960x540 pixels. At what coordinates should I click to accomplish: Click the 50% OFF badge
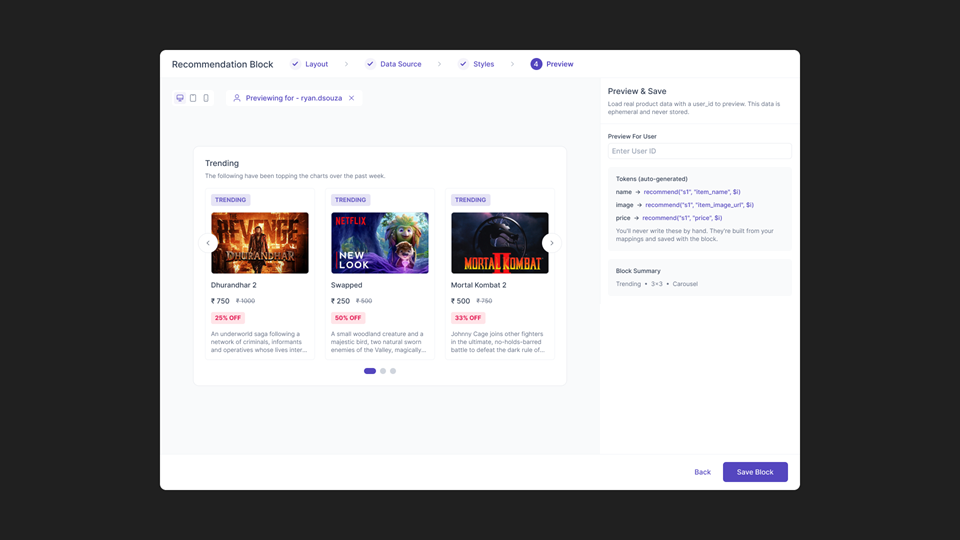[348, 318]
